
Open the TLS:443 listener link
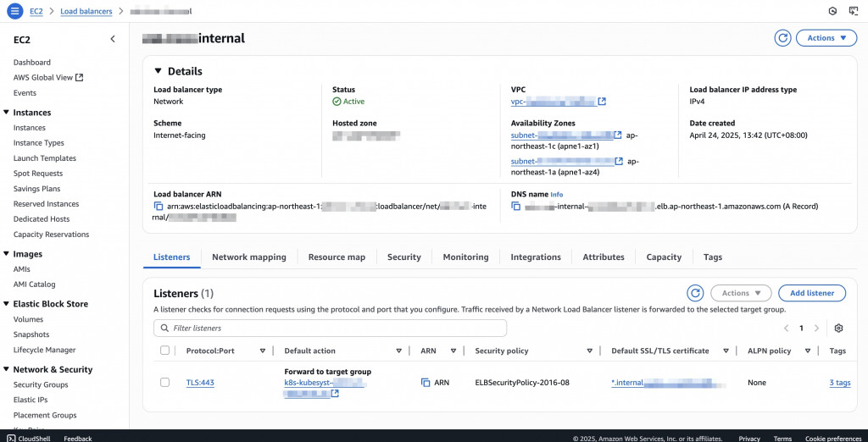(x=200, y=383)
